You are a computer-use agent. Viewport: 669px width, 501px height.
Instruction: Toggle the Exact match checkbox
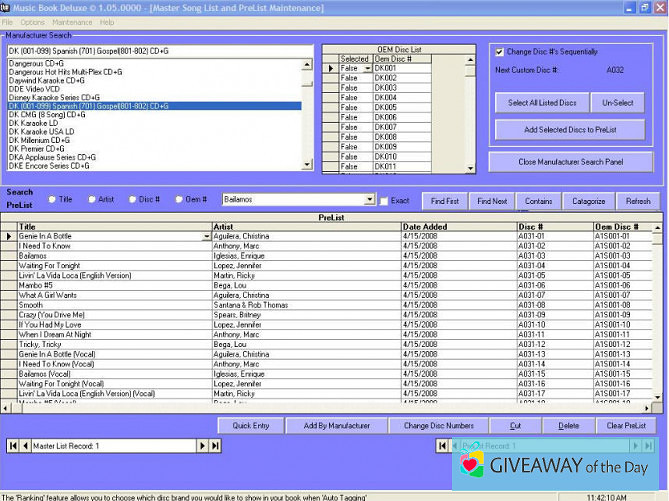(384, 200)
